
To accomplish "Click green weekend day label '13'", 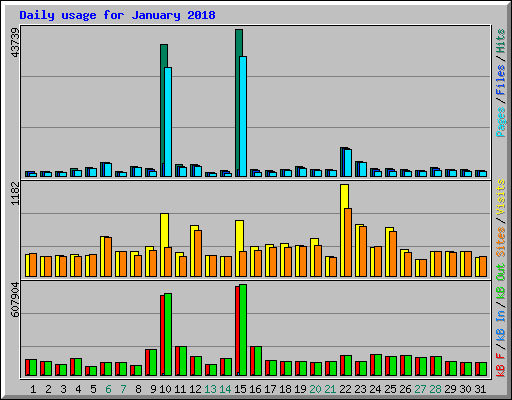I will [x=210, y=389].
